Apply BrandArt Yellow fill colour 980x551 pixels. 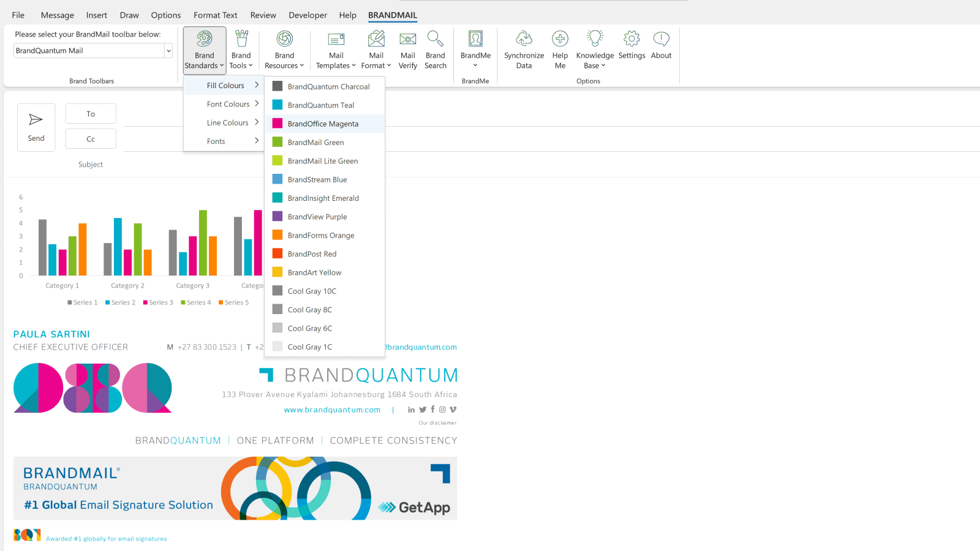tap(325, 272)
